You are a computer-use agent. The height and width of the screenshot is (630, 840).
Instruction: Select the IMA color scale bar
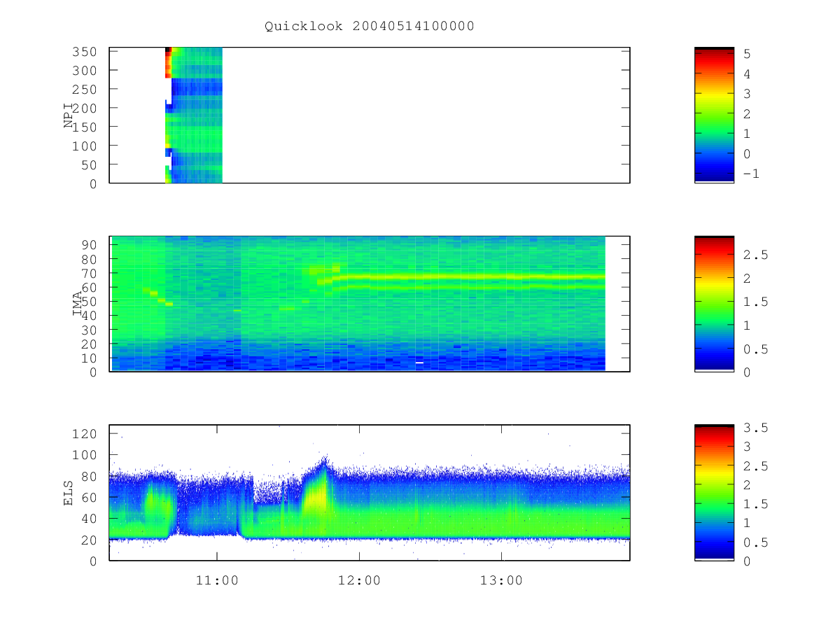tap(714, 304)
